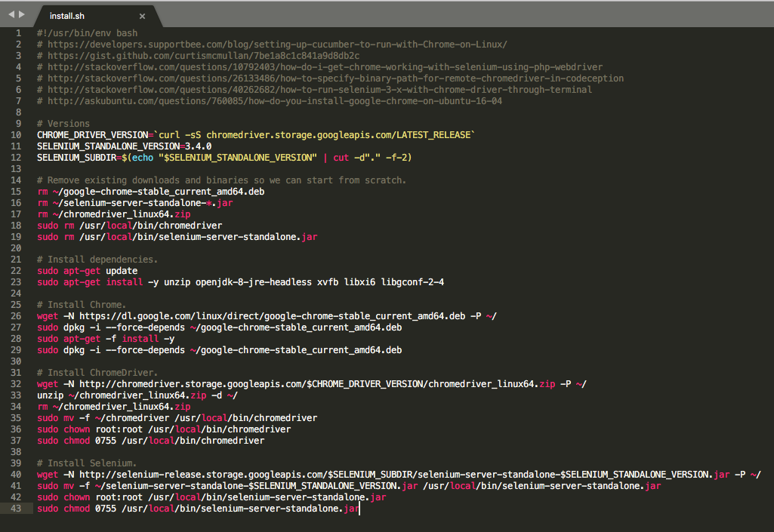
Task: Click '# Install Selenium.' comment
Action: pos(88,463)
